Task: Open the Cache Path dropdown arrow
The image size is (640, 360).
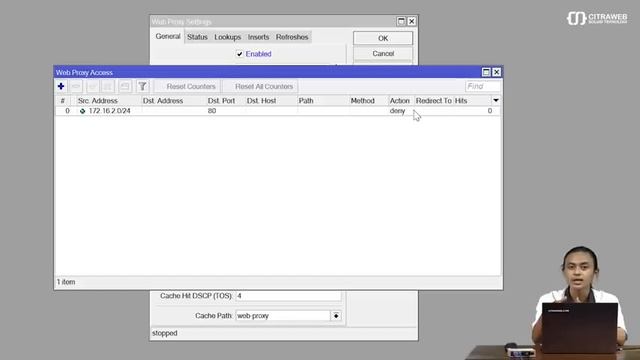Action: [336, 316]
